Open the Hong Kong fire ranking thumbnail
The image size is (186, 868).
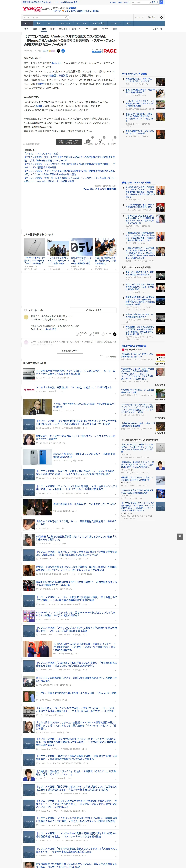tap(160, 82)
